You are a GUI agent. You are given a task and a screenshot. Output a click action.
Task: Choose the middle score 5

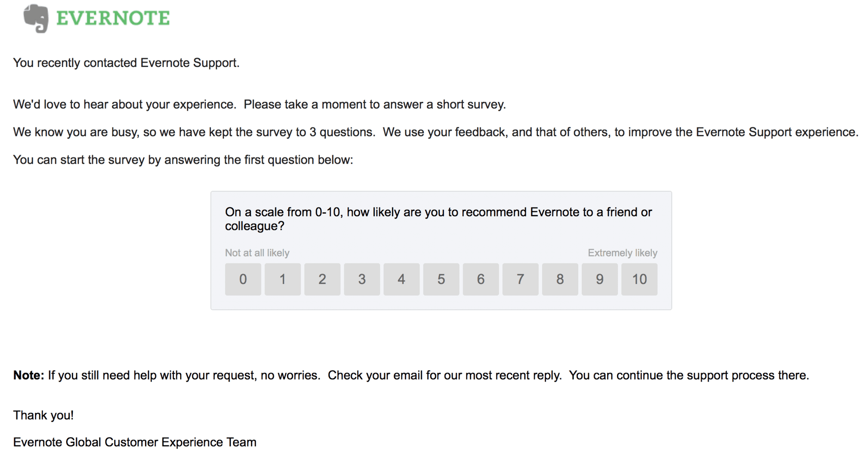coord(441,279)
